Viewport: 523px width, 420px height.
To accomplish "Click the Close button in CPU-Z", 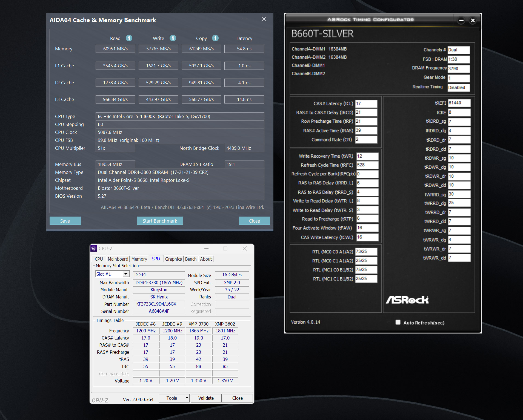I will pos(238,398).
